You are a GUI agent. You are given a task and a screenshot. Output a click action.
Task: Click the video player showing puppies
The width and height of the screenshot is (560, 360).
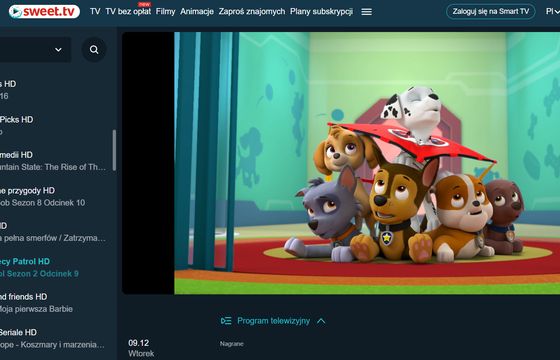click(341, 163)
